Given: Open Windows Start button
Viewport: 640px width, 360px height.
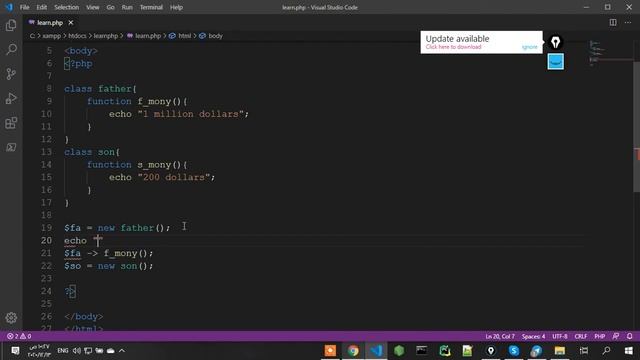Looking at the screenshot, I should [629, 351].
